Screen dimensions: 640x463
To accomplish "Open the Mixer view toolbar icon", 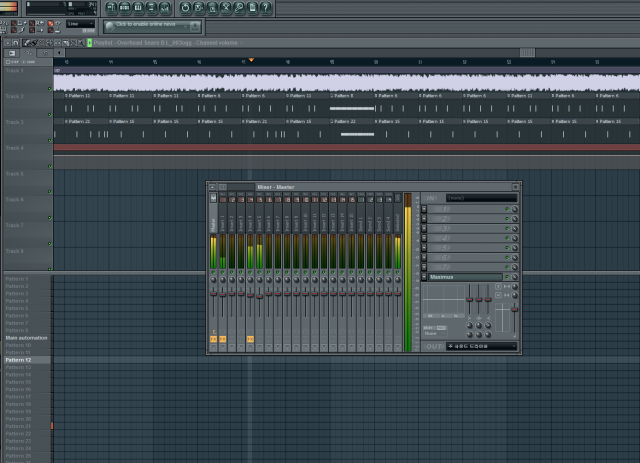I will pos(164,8).
